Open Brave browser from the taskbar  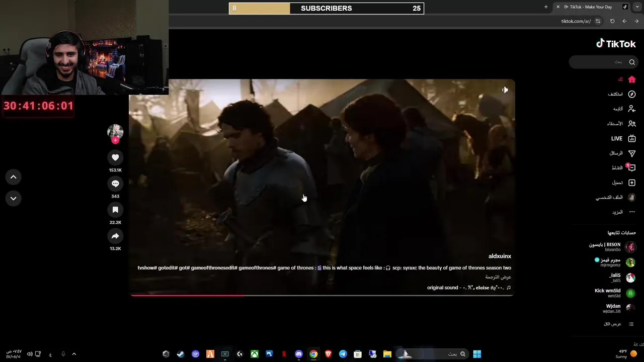[329, 354]
